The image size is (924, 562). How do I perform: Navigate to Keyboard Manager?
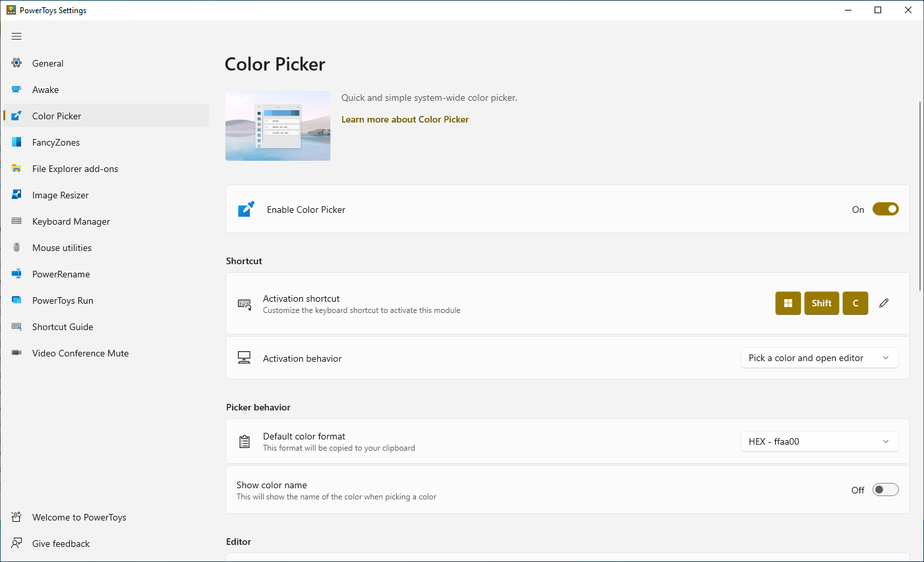[x=106, y=221]
